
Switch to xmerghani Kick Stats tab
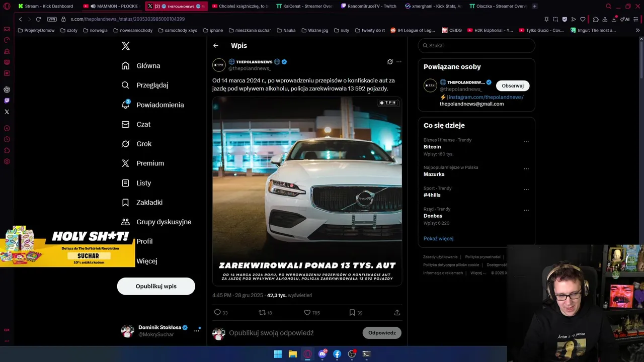pyautogui.click(x=433, y=6)
